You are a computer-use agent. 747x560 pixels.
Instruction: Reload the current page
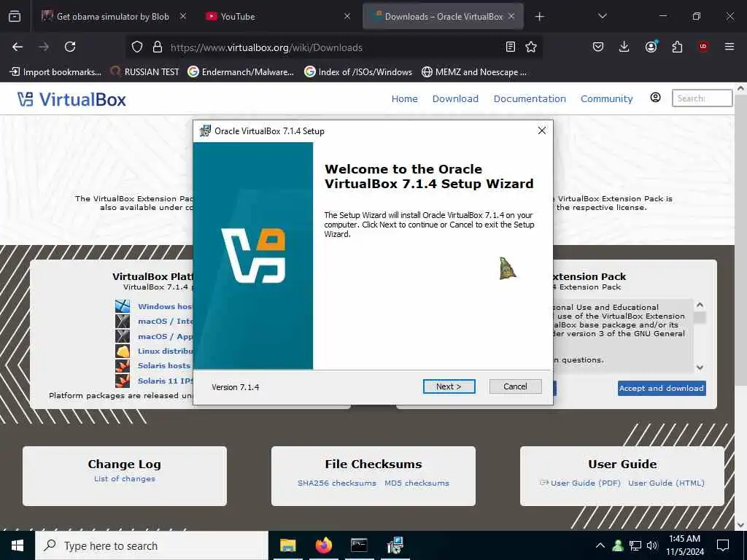coord(70,47)
